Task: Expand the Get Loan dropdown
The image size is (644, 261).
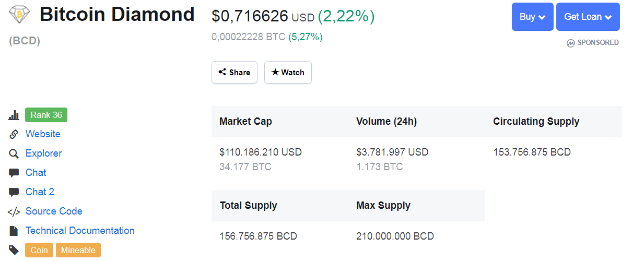Action: tap(588, 17)
